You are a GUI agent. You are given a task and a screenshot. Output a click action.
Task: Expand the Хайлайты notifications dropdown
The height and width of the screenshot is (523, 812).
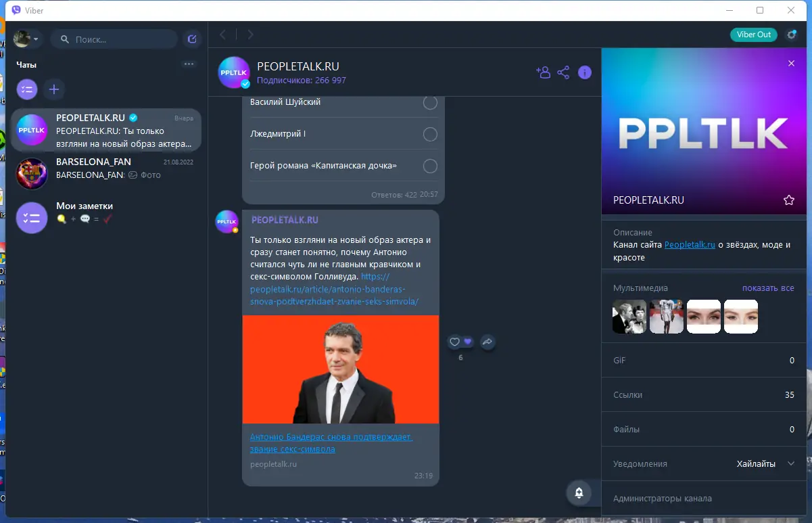790,463
